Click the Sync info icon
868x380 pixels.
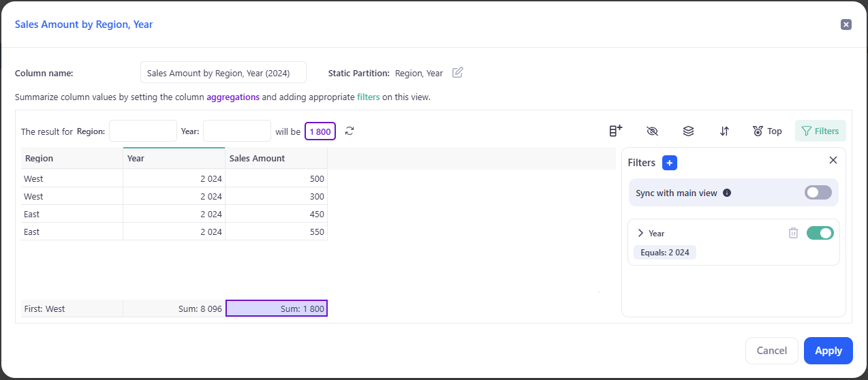point(727,193)
